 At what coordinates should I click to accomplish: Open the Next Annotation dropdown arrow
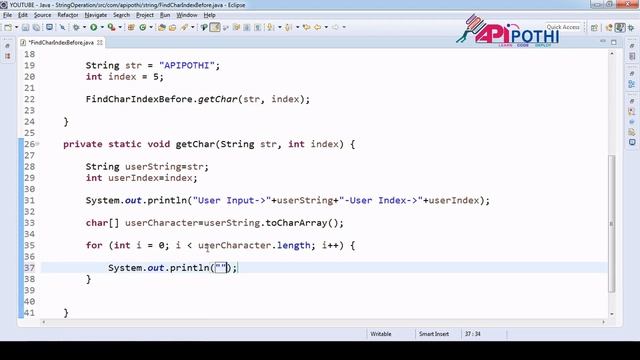pyautogui.click(x=280, y=27)
